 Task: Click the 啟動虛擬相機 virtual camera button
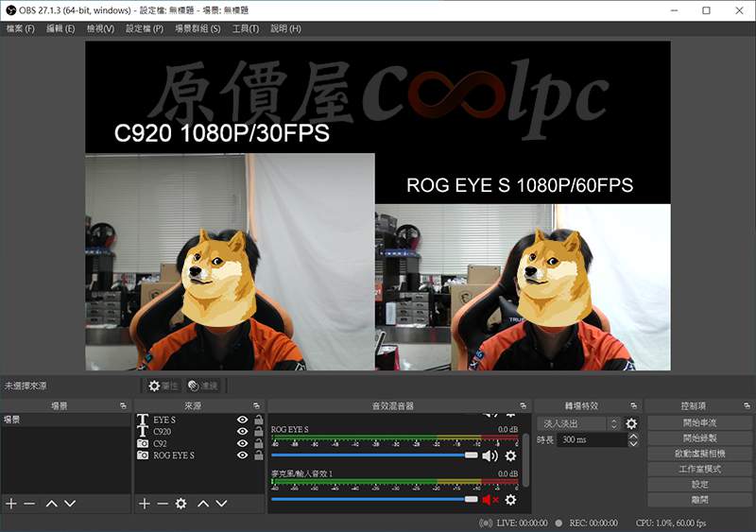699,454
